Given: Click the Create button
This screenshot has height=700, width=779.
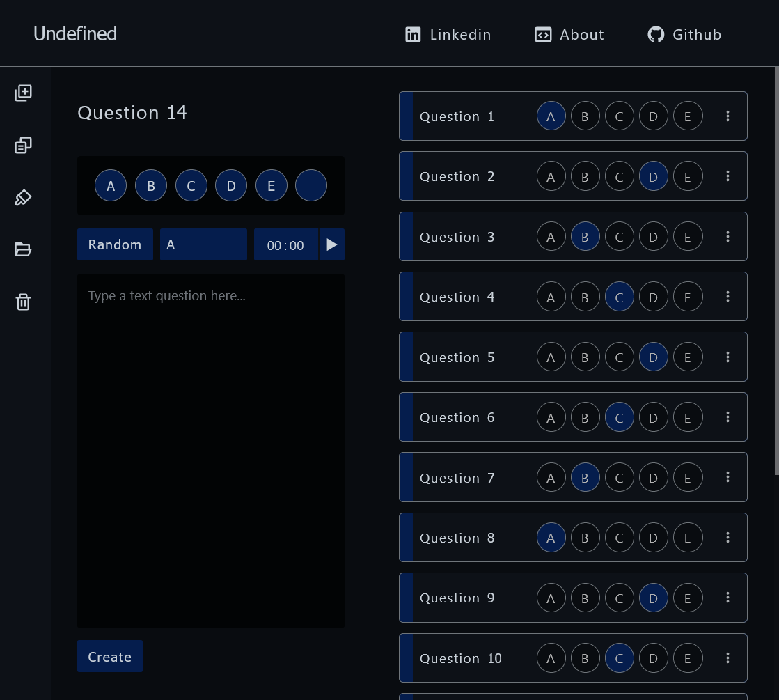Looking at the screenshot, I should pos(110,656).
